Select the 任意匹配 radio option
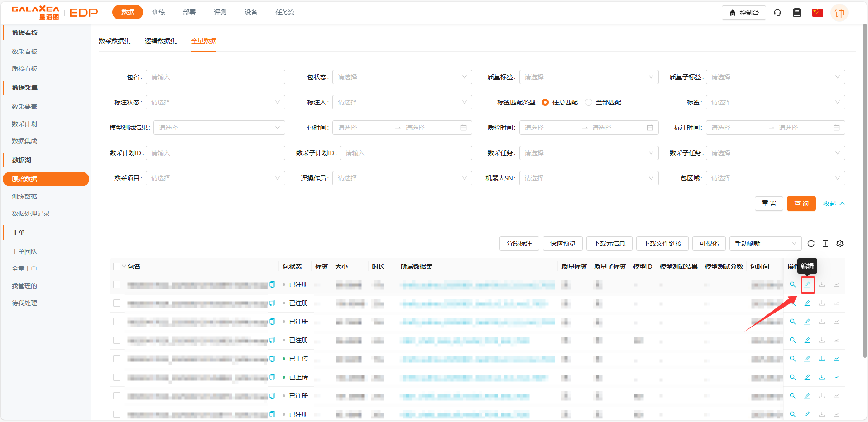 [x=545, y=102]
